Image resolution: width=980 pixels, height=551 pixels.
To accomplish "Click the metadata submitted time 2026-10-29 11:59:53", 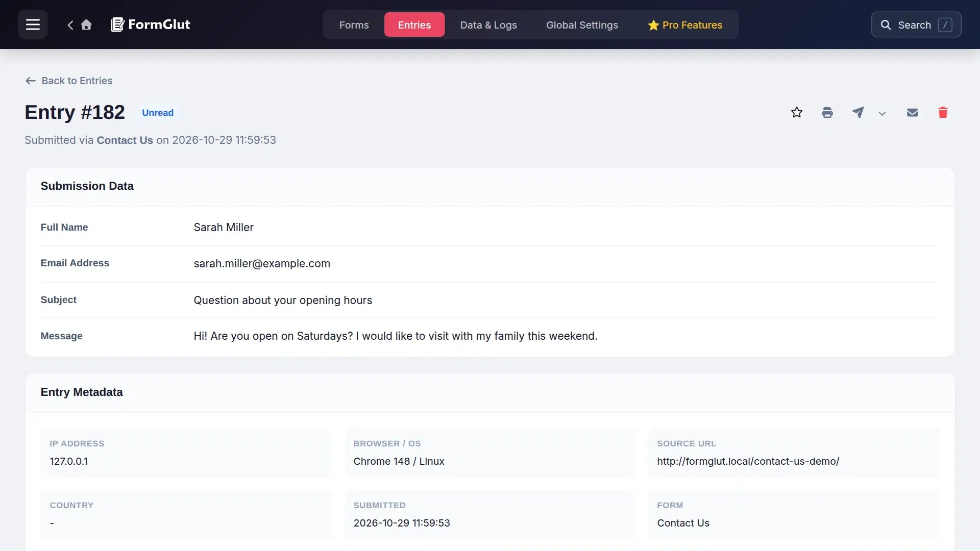I will point(402,523).
